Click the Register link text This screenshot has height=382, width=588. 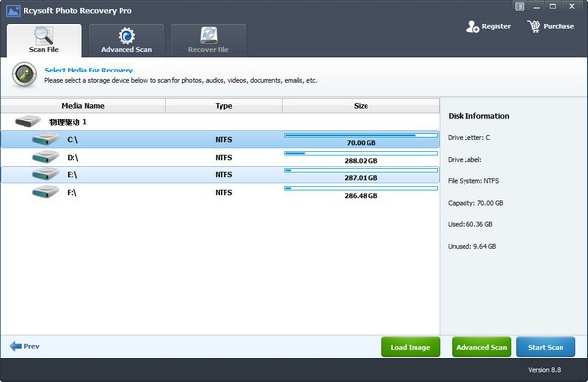pos(496,26)
